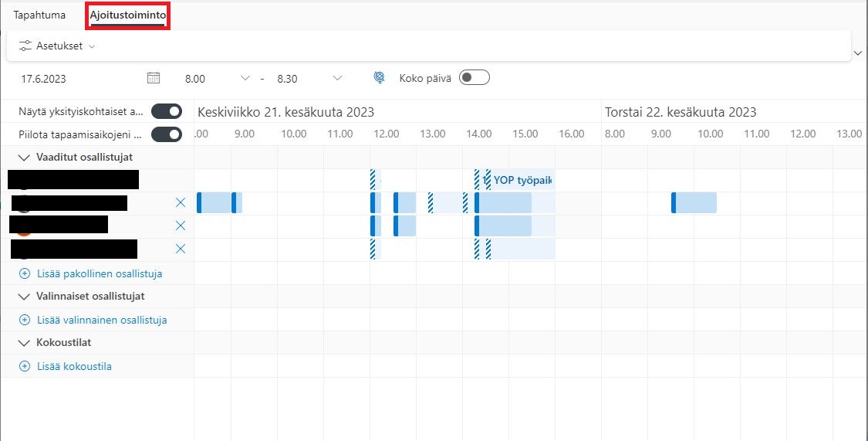Select the 15.00 time label on Wednesday
The image size is (868, 441).
pyautogui.click(x=525, y=134)
